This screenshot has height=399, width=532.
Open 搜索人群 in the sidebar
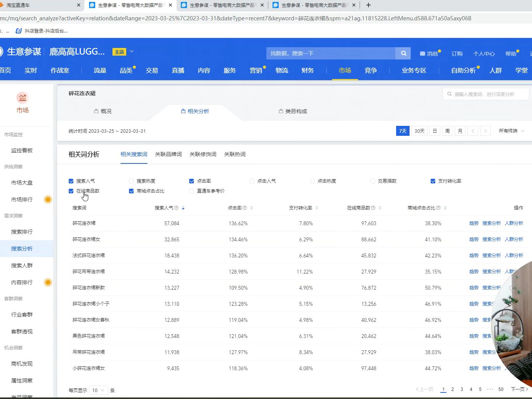pyautogui.click(x=22, y=265)
